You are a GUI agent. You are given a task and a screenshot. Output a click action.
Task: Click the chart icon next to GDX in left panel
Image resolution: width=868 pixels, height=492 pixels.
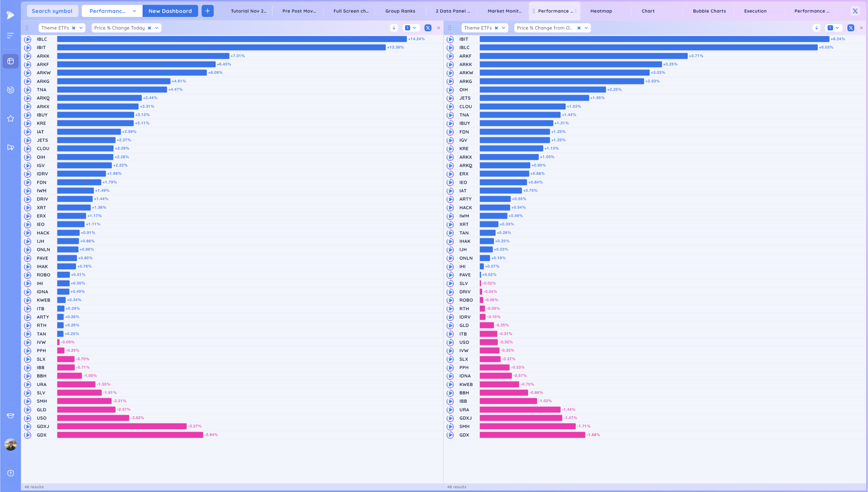click(28, 435)
